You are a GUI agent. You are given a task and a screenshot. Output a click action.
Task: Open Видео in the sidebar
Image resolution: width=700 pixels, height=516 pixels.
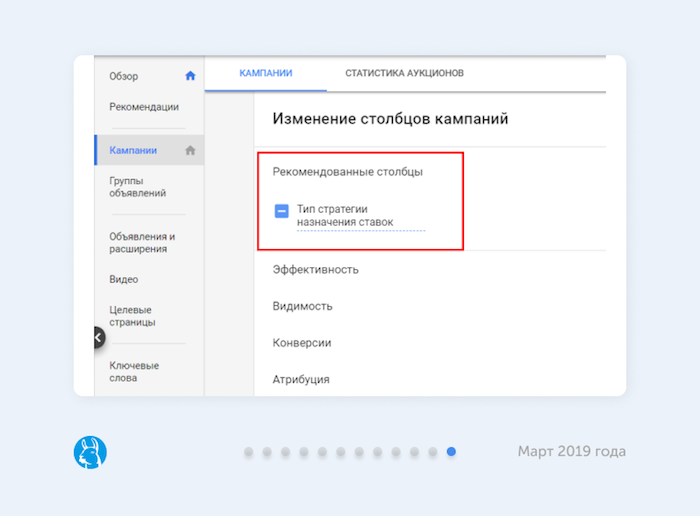[124, 279]
